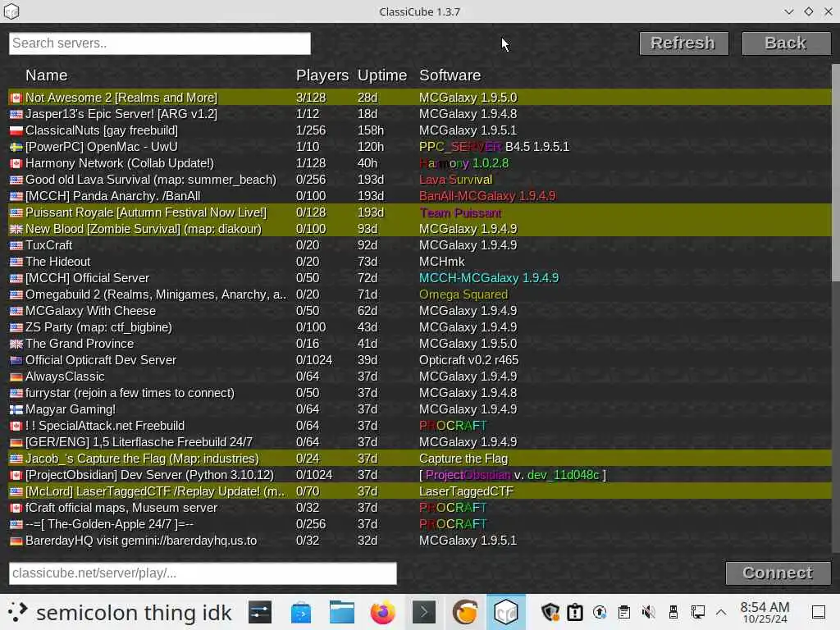
Task: Click the Back button
Action: click(x=786, y=43)
